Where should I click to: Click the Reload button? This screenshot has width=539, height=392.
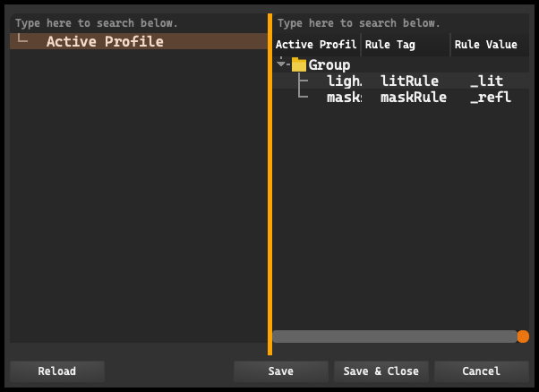(57, 371)
